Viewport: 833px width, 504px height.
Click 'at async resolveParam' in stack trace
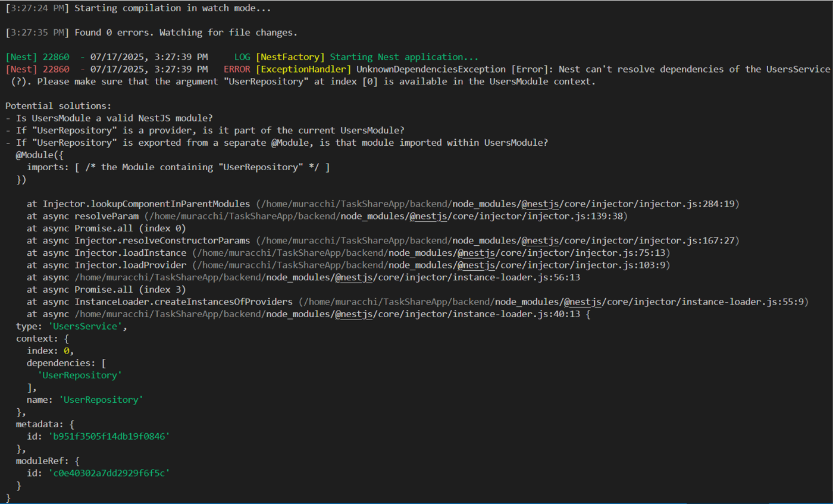(x=83, y=216)
